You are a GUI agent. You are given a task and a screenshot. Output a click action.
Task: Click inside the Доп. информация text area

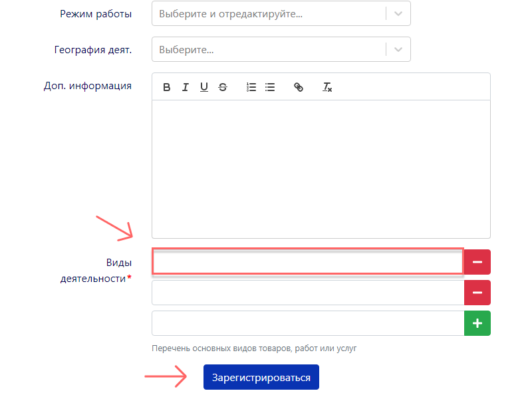321,169
